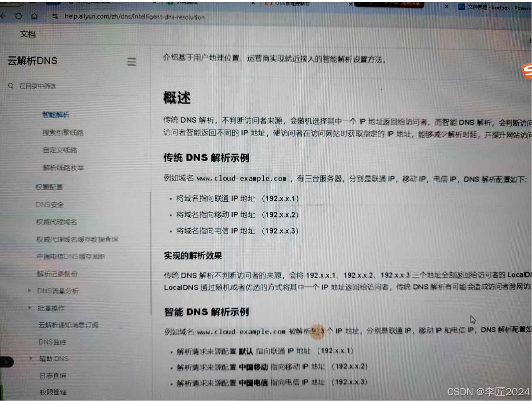Click the browser back arrow
Image resolution: width=532 pixels, height=401 pixels.
(x=4, y=17)
